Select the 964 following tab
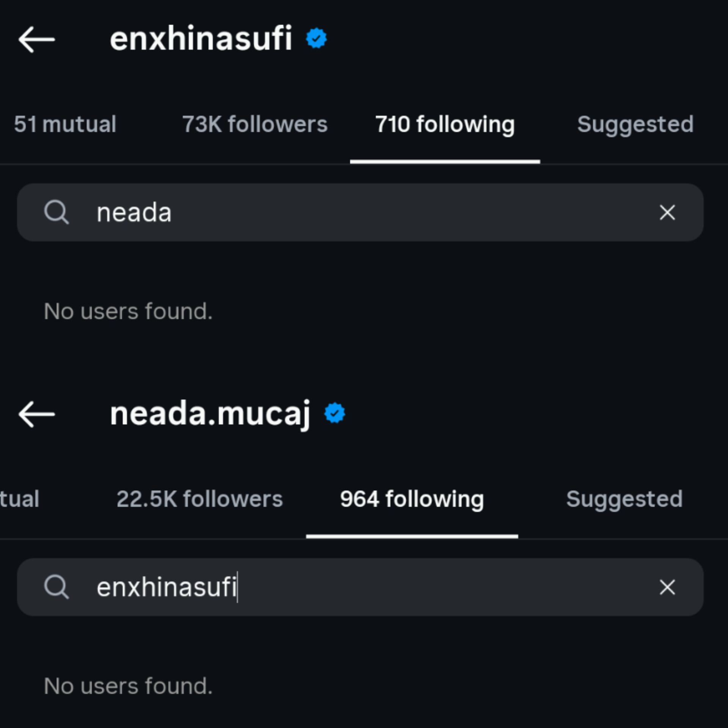The image size is (728, 728). coord(412,499)
